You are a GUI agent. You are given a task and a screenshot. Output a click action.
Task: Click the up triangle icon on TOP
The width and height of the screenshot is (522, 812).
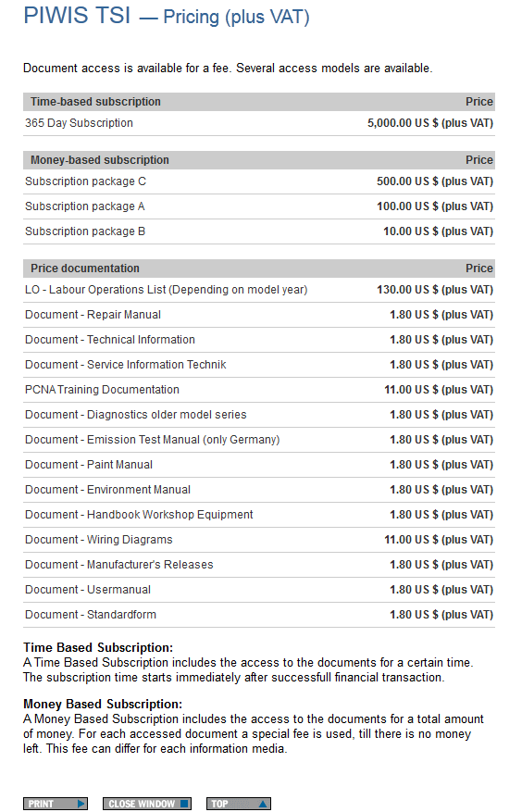point(263,804)
